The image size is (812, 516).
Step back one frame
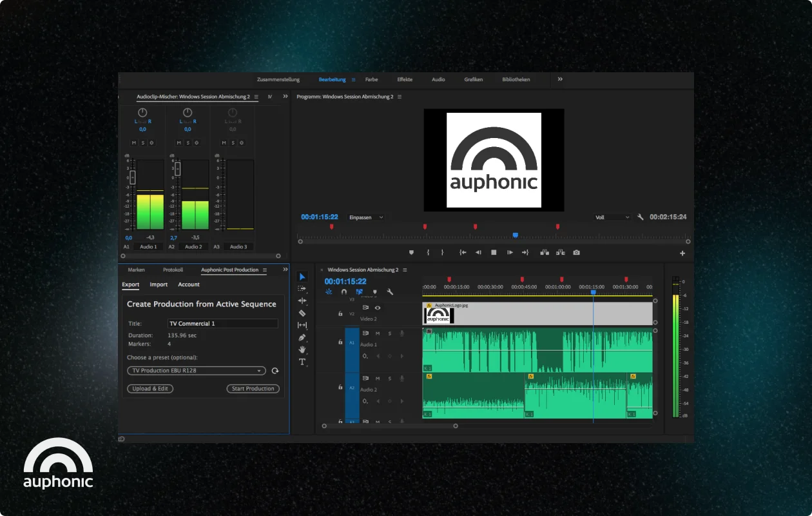click(478, 253)
